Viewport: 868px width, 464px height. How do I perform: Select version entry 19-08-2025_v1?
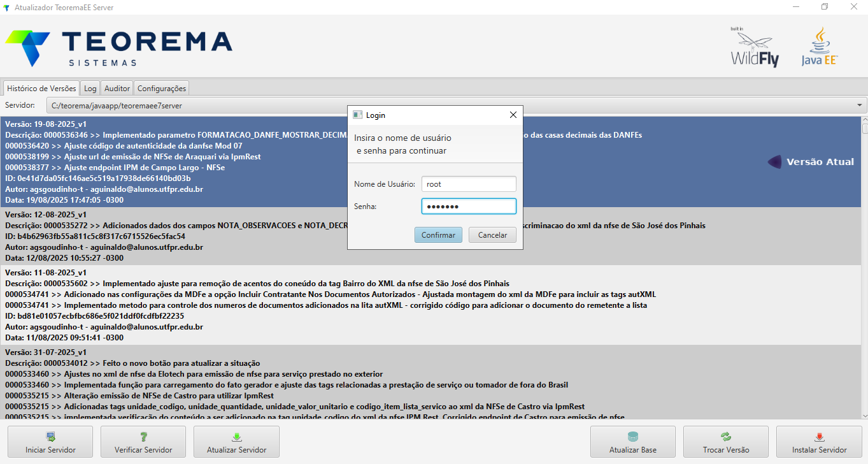tap(430, 162)
